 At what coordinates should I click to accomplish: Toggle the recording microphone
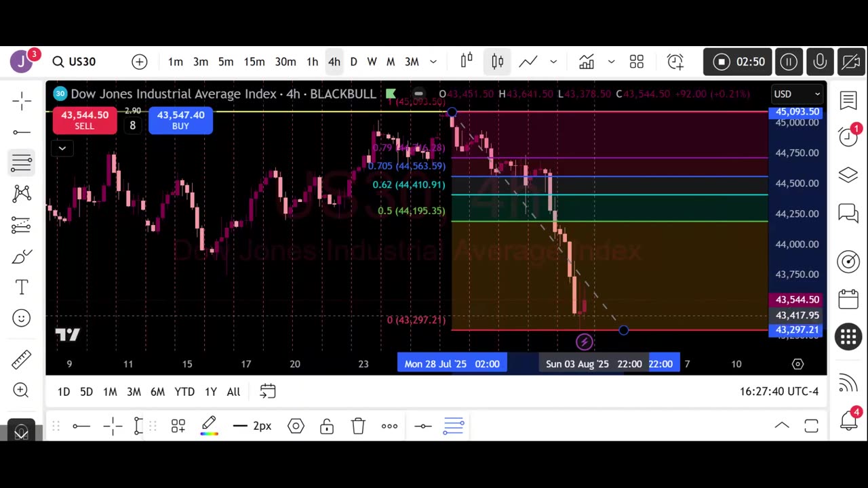[x=820, y=62]
